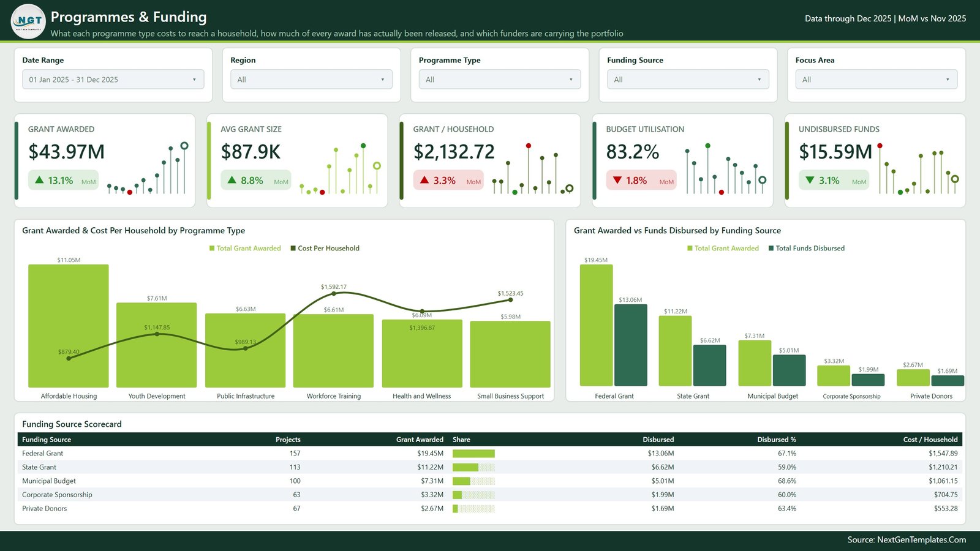Click the Grant / Household sparkline chart
The image size is (980, 551).
tap(532, 169)
